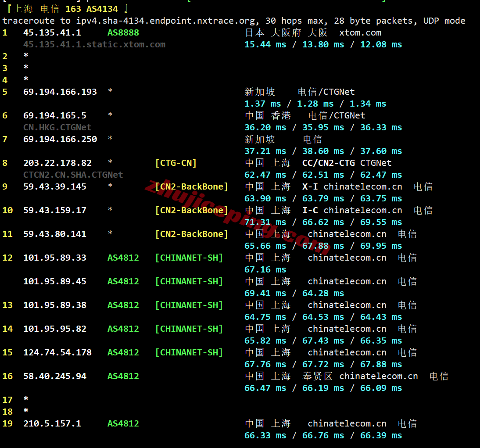Click the [CN2-BackBone] tag on hop 11
Image resolution: width=480 pixels, height=448 pixels.
pyautogui.click(x=192, y=234)
